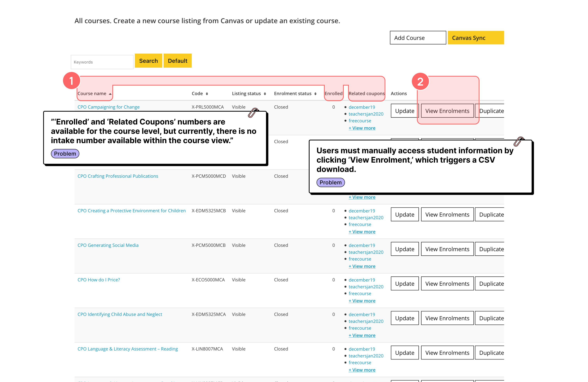Screen dimensions: 588x382
Task: Click the Course name sort arrow
Action: [110, 94]
